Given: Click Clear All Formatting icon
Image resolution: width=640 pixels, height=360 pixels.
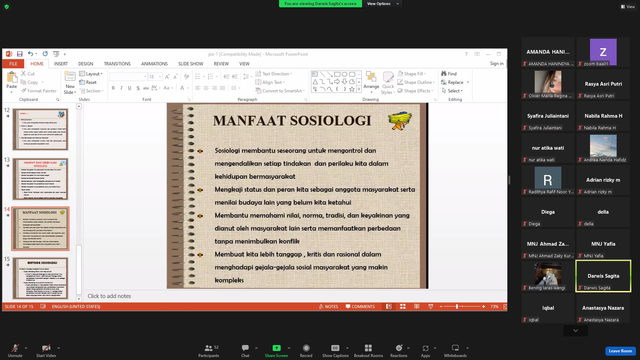Looking at the screenshot, I should coord(186,77).
